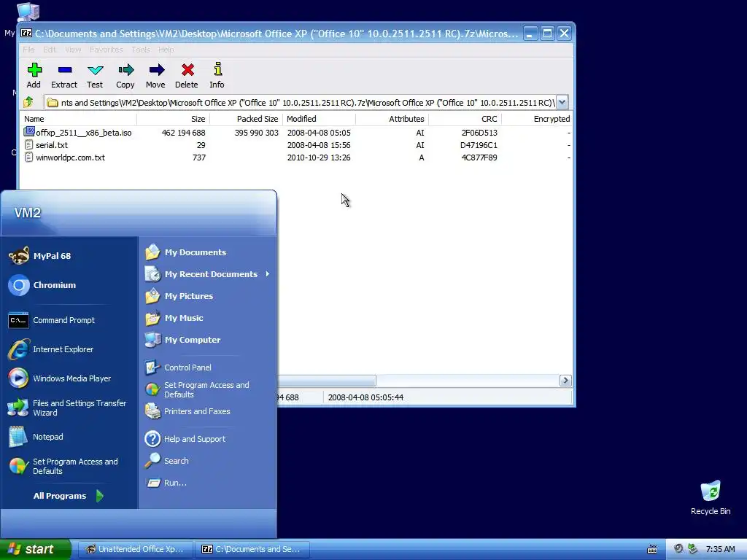The height and width of the screenshot is (560, 747).
Task: Click the system tray clock 7:35 AM
Action: 720,550
